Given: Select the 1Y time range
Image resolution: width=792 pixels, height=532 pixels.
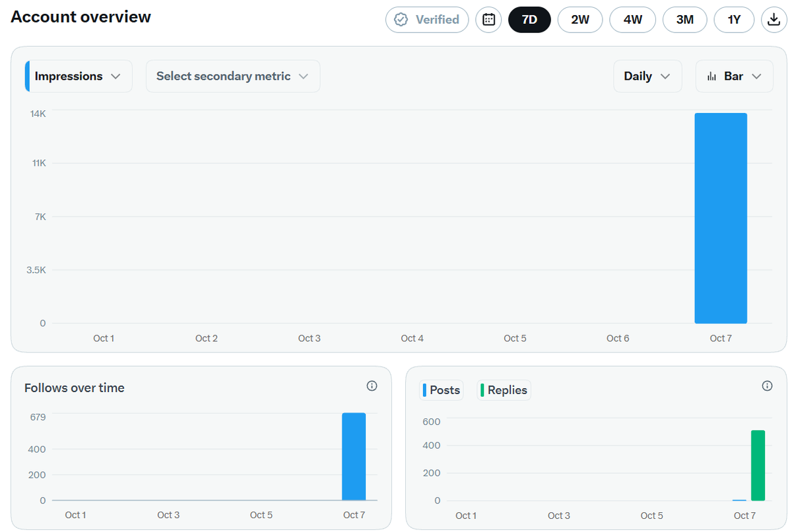Looking at the screenshot, I should click(734, 20).
